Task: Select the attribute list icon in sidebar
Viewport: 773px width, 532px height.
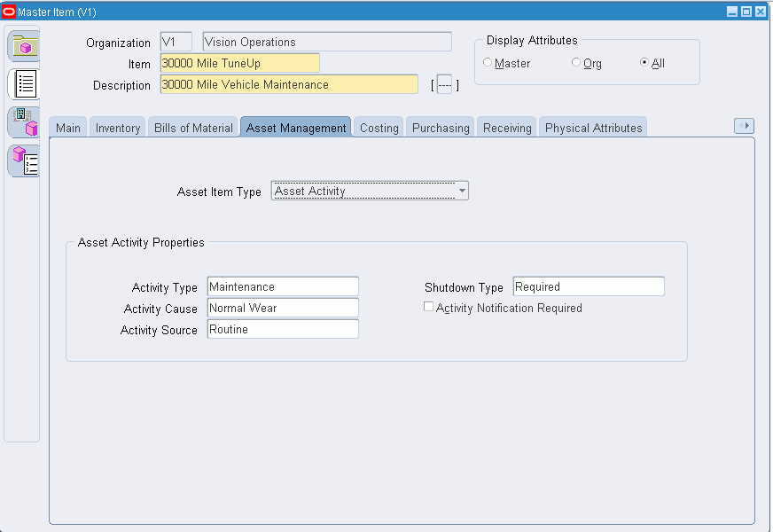Action: tap(24, 84)
